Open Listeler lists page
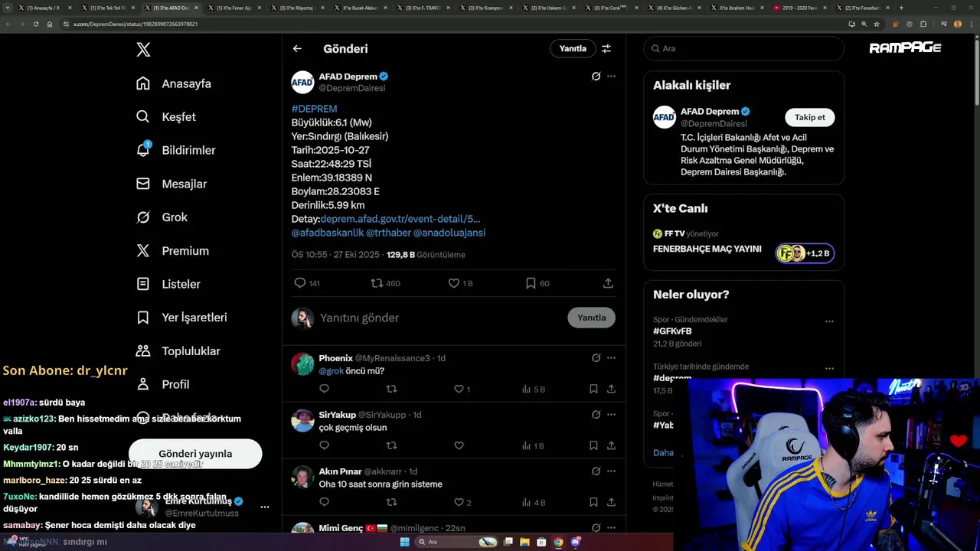This screenshot has width=980, height=551. pos(168,284)
